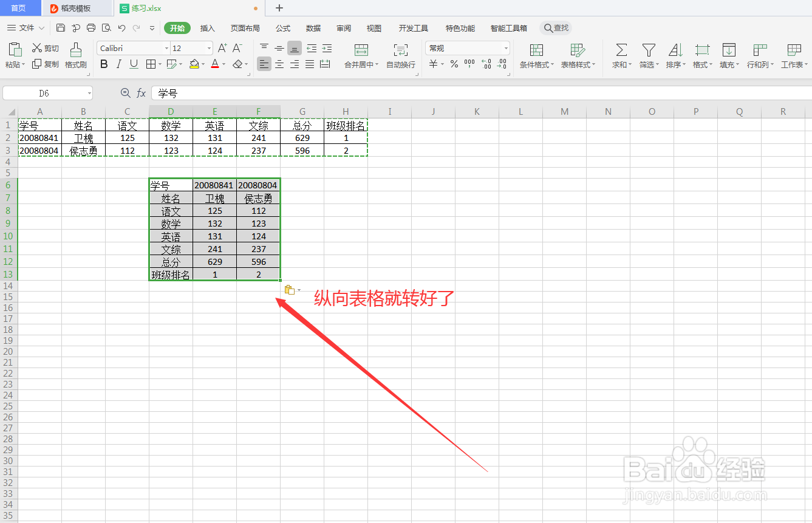The width and height of the screenshot is (812, 523).
Task: Open the fill color dropdown arrow
Action: pos(203,64)
